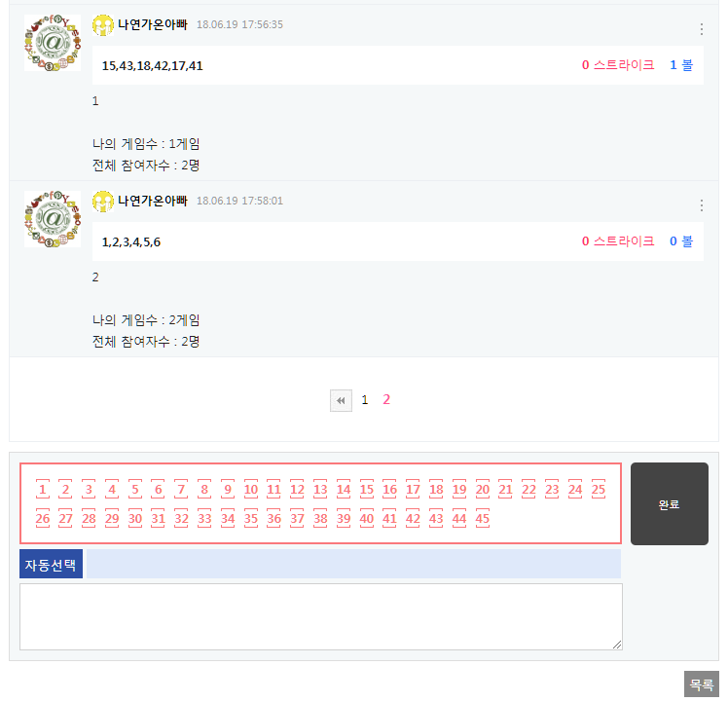Click the first-page double-arrow pagination icon
This screenshot has height=702, width=728.
pos(341,400)
